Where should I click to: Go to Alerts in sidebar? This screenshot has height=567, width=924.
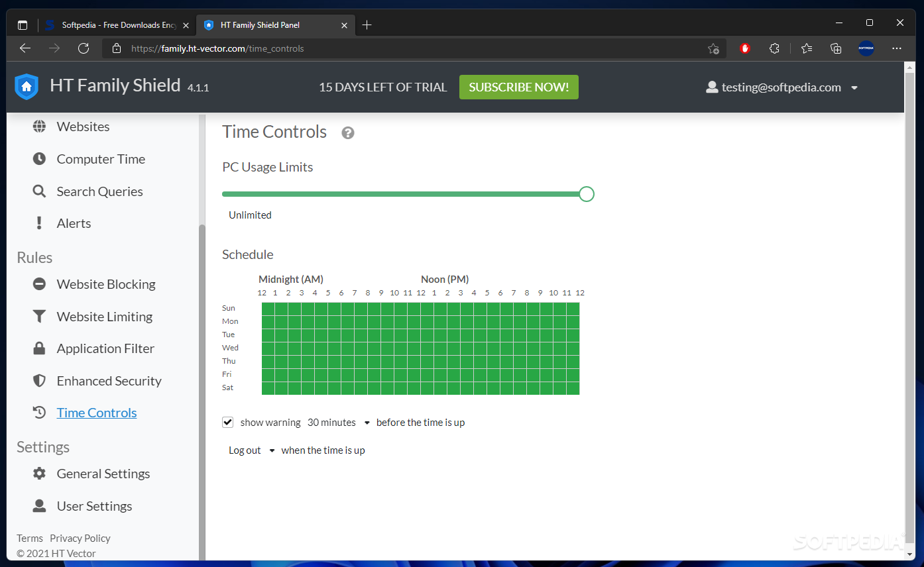pos(74,223)
